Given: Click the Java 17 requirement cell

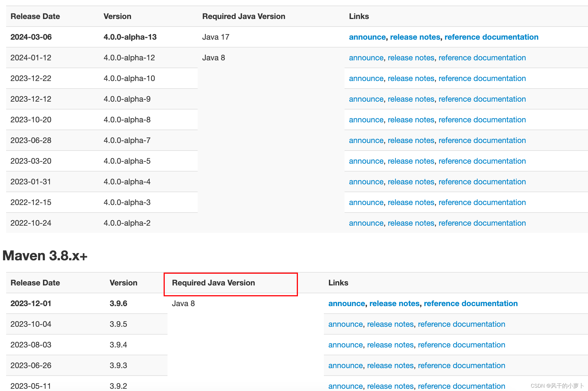Looking at the screenshot, I should (x=216, y=37).
